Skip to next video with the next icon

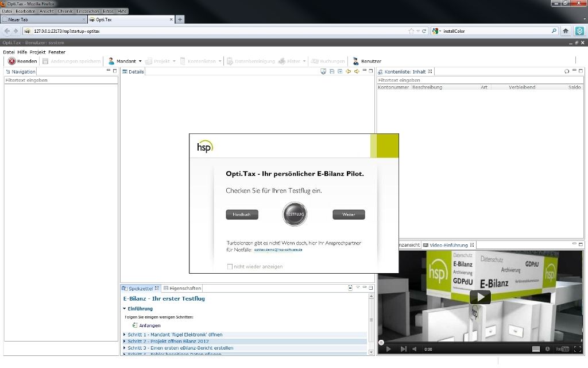click(403, 349)
